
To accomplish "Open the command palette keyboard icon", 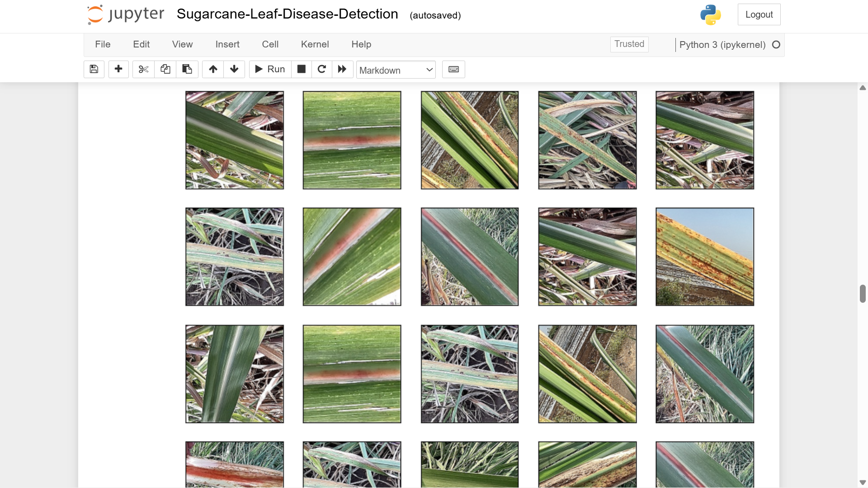I will tap(453, 69).
